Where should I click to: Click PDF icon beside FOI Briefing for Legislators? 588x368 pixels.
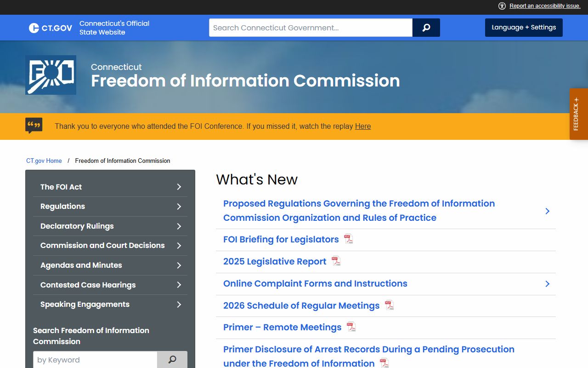tap(349, 239)
